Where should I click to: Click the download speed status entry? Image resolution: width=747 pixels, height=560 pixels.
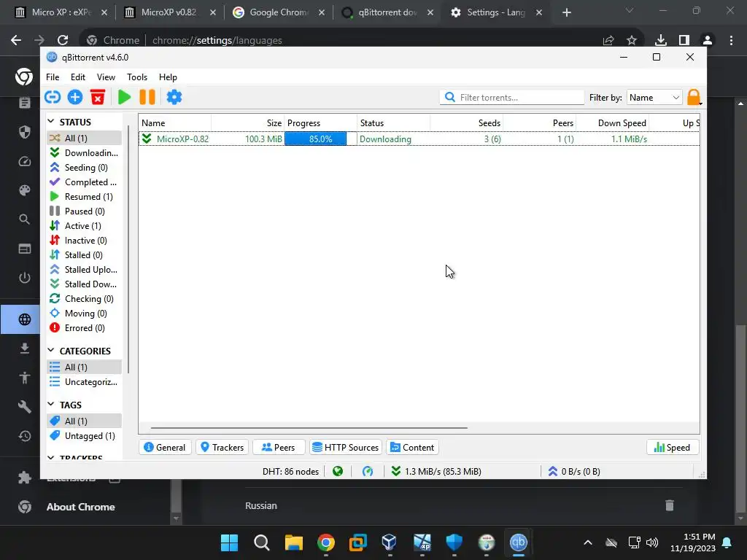coord(436,472)
